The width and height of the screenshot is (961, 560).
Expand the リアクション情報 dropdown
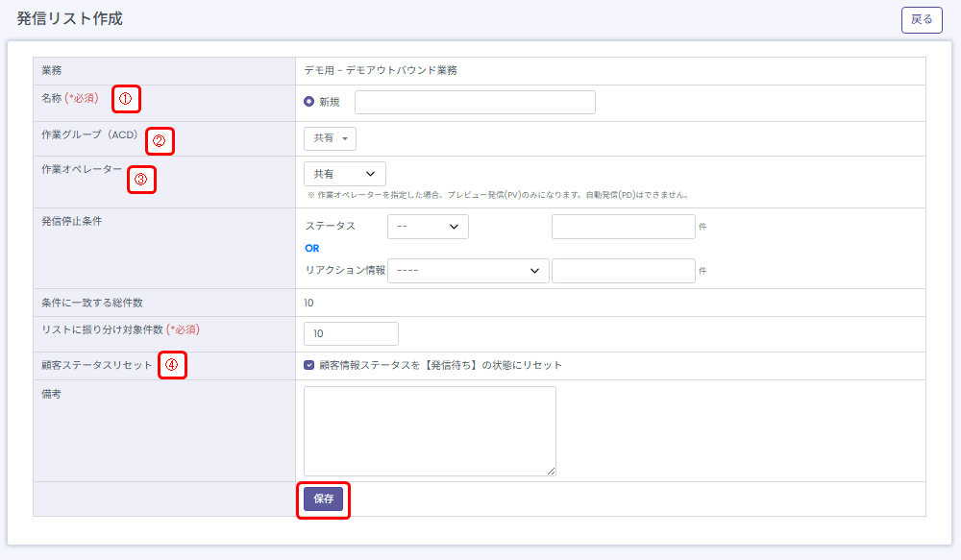click(x=468, y=271)
